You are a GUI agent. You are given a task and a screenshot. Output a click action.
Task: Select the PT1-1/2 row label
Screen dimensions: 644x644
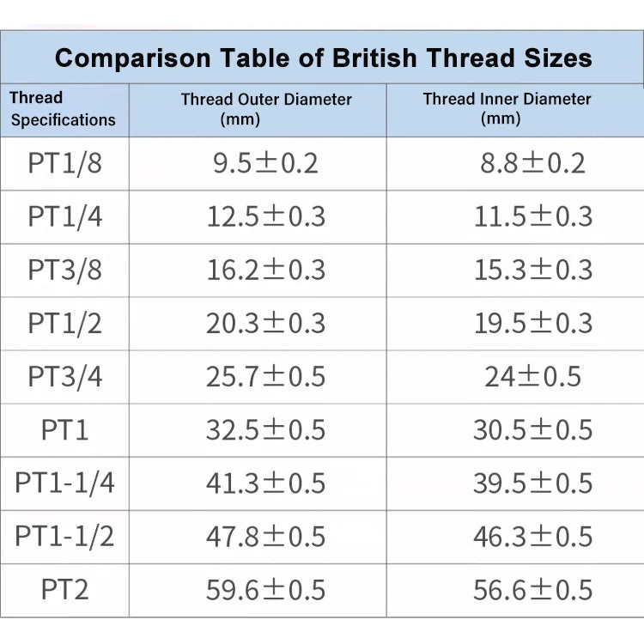pos(64,536)
